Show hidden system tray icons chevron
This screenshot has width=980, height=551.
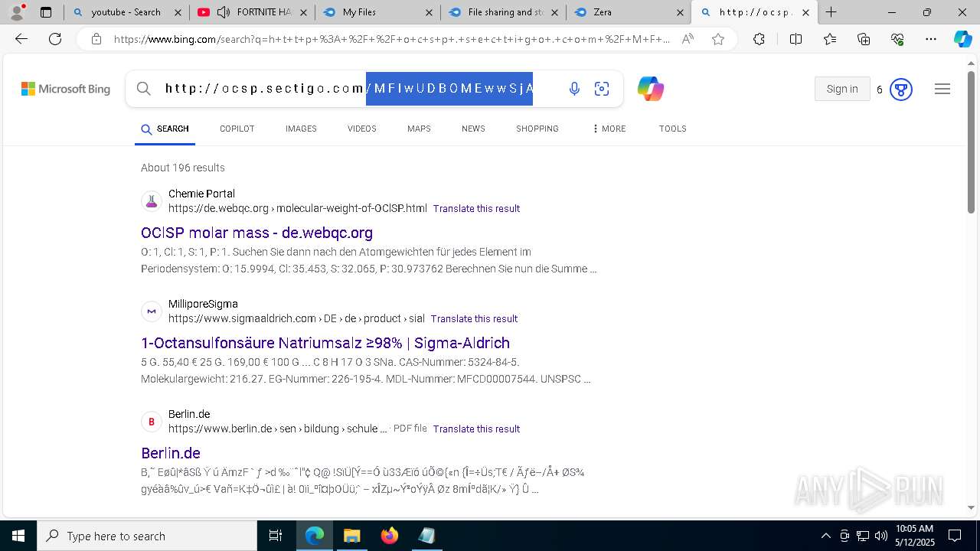point(825,536)
